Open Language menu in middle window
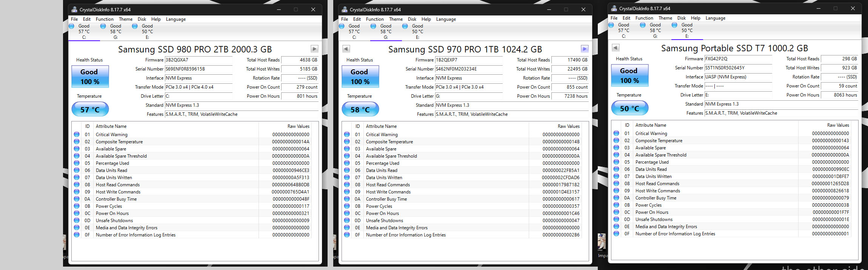Screen dimensions: 868x270 pyautogui.click(x=446, y=19)
